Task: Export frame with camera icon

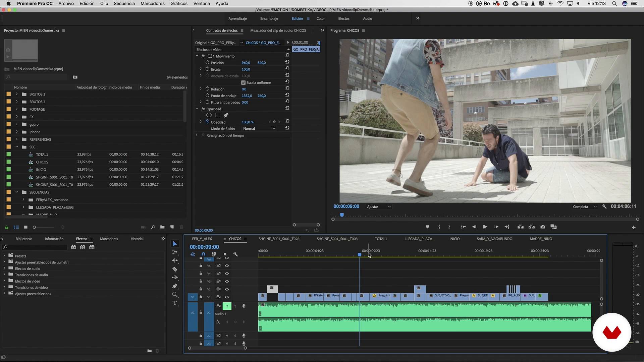Action: point(543,227)
